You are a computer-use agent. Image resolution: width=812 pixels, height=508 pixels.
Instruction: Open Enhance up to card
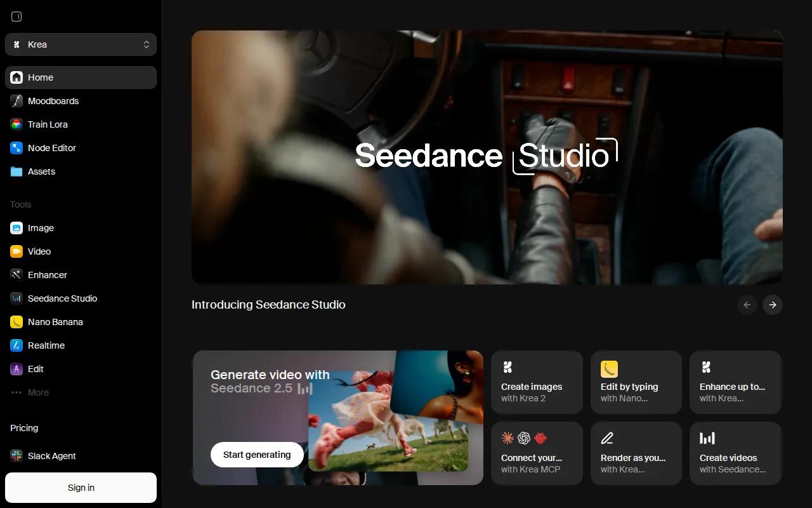coord(735,382)
